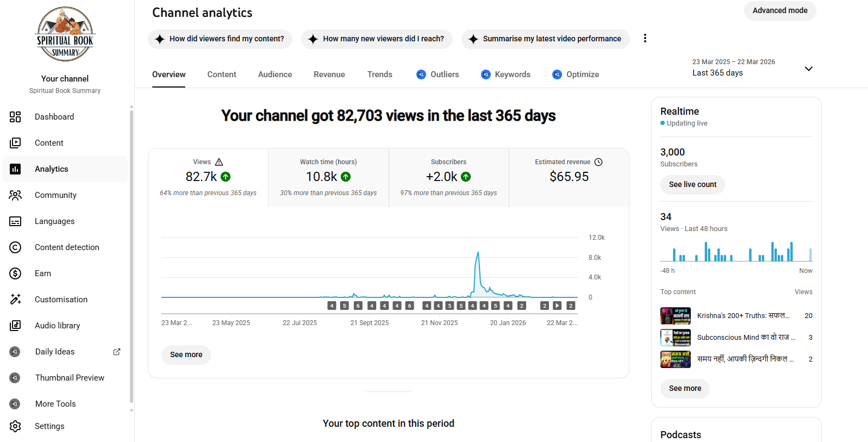Select the Watch time (hours) metric card

(x=328, y=177)
